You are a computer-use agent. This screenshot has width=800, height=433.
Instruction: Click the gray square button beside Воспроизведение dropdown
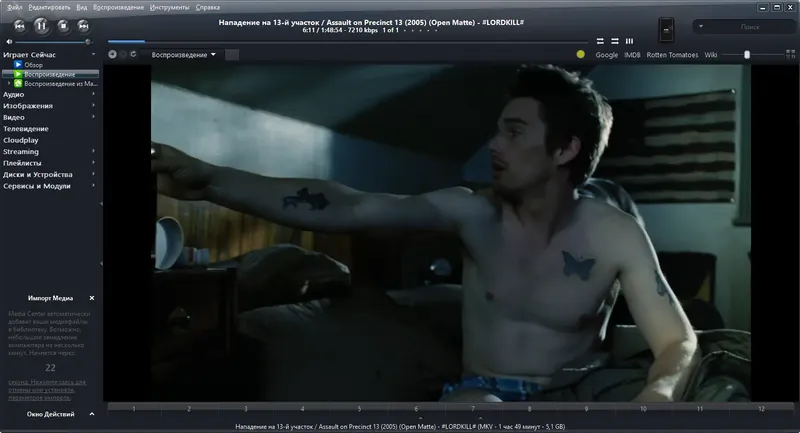[232, 55]
